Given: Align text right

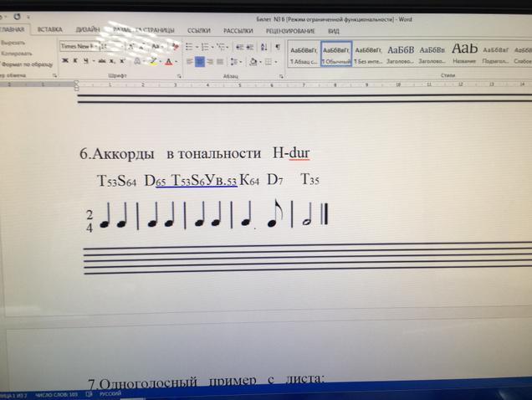Looking at the screenshot, I should click(210, 62).
